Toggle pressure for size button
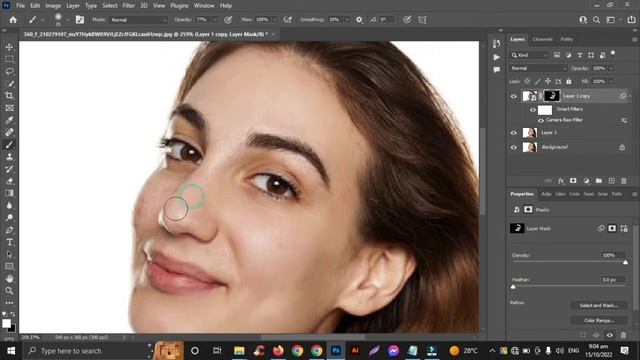This screenshot has height=360, width=640. 407,20
